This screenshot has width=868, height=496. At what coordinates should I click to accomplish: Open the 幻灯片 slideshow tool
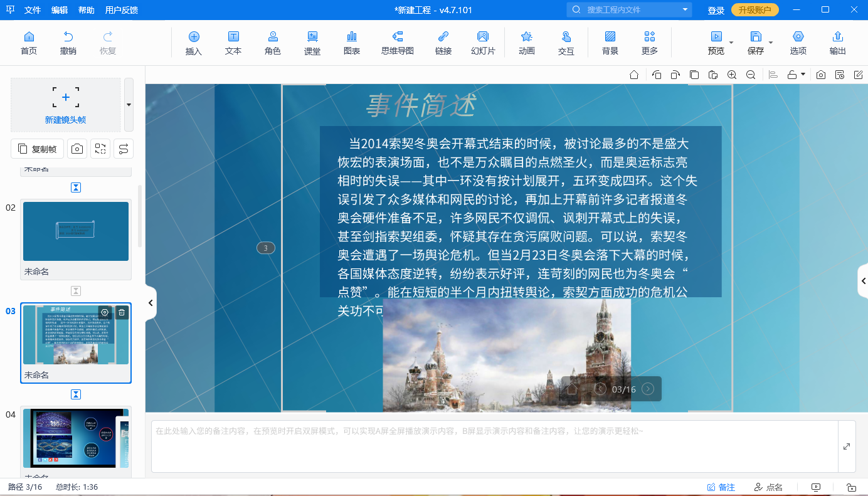[x=483, y=43]
